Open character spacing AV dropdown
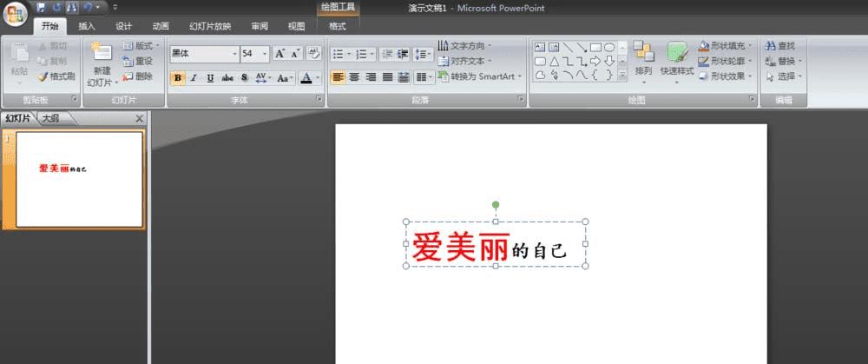The image size is (868, 364). (264, 78)
